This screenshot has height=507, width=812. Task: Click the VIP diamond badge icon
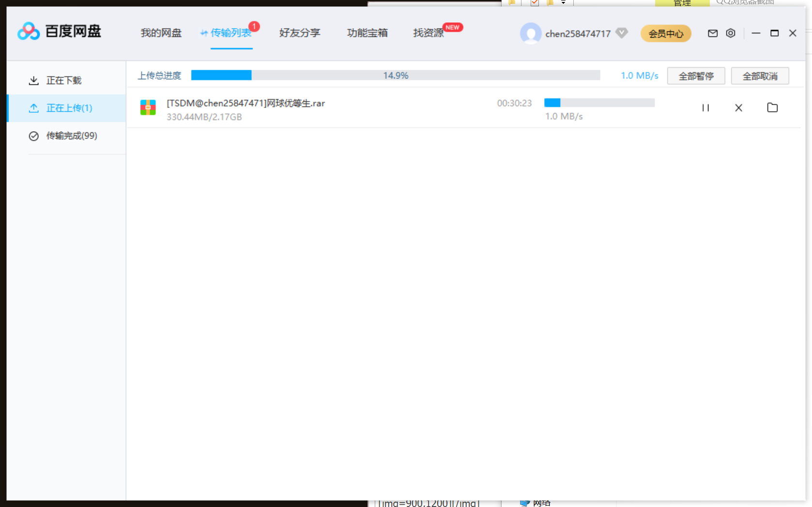click(x=622, y=33)
